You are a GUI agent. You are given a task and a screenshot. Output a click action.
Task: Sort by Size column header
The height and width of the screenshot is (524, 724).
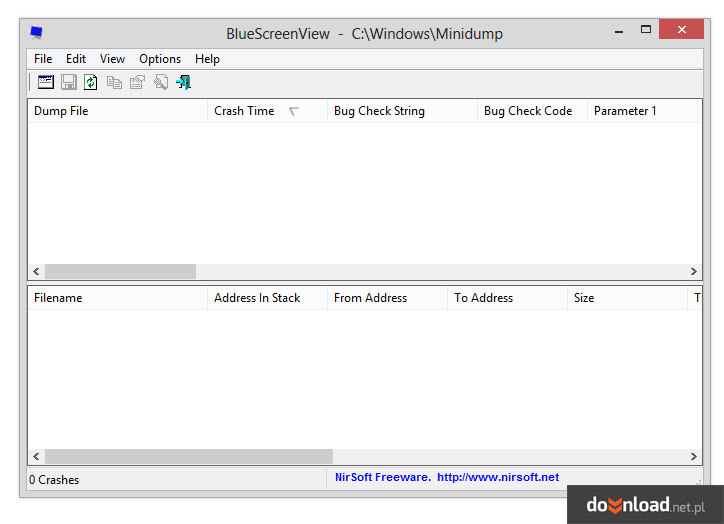pyautogui.click(x=627, y=298)
